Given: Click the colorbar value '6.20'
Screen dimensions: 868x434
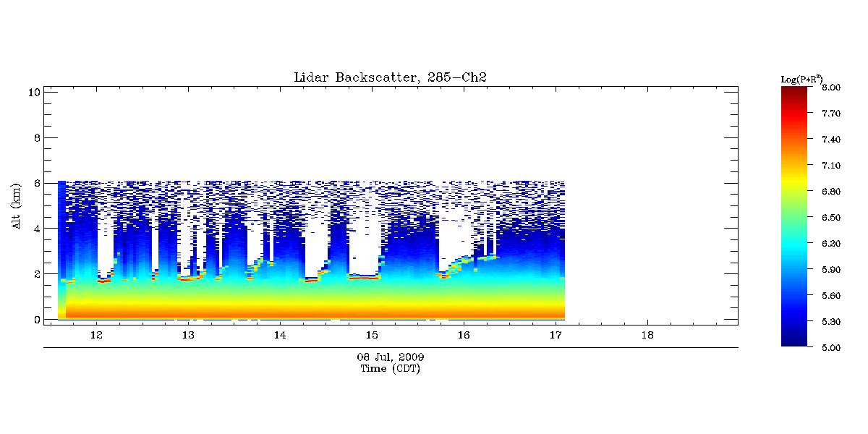Looking at the screenshot, I should pyautogui.click(x=832, y=244).
